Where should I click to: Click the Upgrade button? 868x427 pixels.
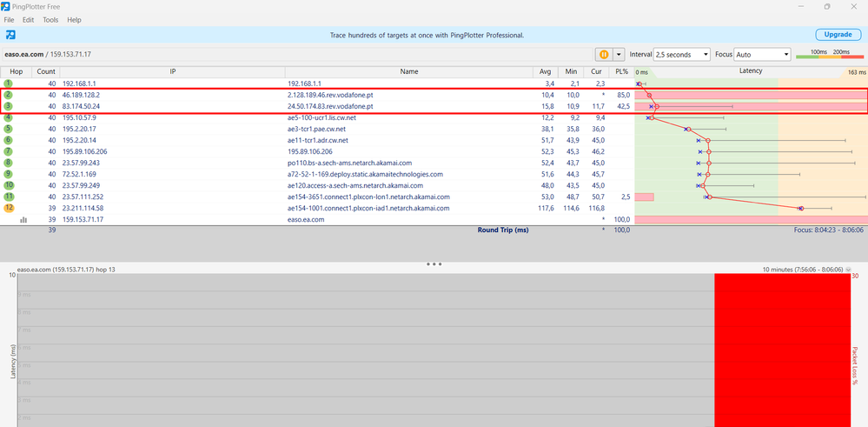pos(838,35)
